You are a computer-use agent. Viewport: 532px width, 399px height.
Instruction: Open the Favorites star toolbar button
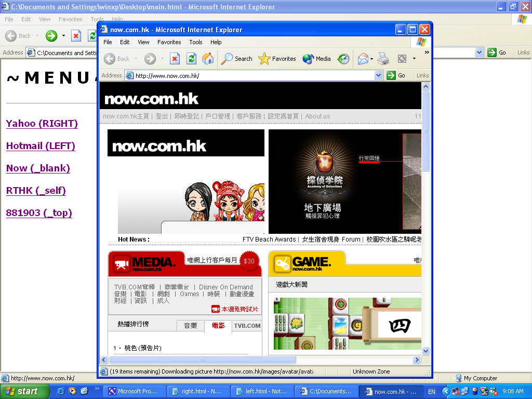coord(277,59)
